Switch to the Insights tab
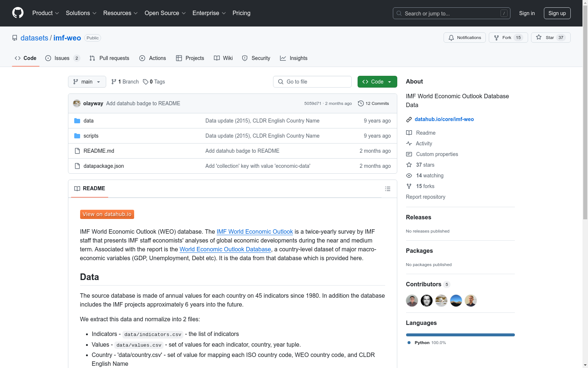588x368 pixels. coord(294,58)
